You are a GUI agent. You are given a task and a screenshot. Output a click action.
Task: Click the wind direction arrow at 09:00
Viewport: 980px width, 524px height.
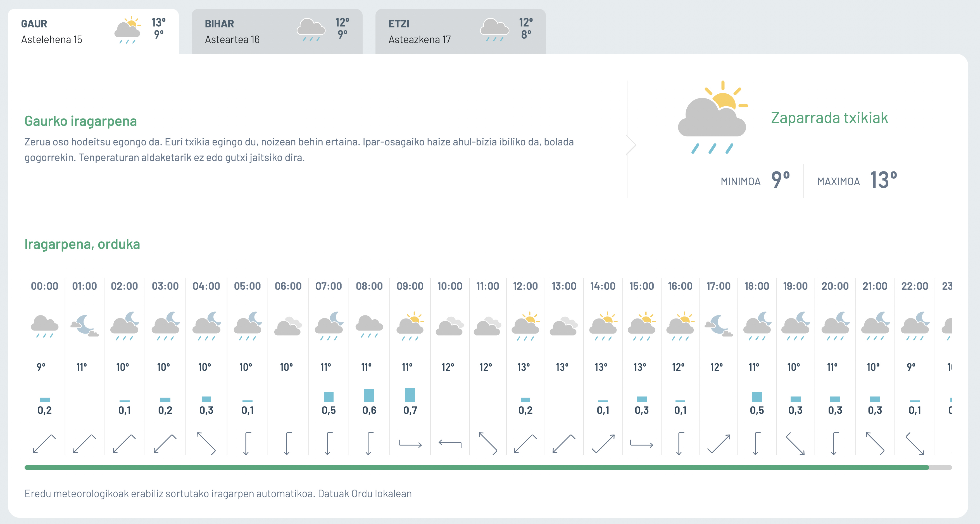(x=410, y=444)
